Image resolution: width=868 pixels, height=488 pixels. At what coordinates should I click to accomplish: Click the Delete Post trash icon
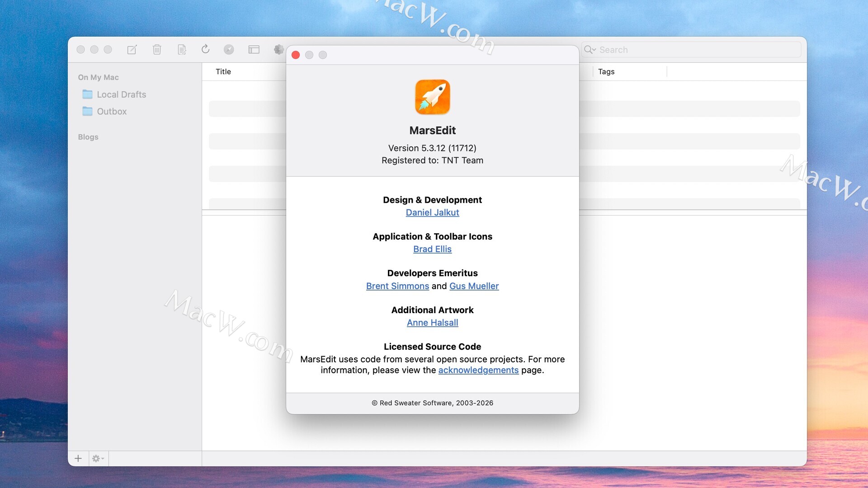[157, 50]
